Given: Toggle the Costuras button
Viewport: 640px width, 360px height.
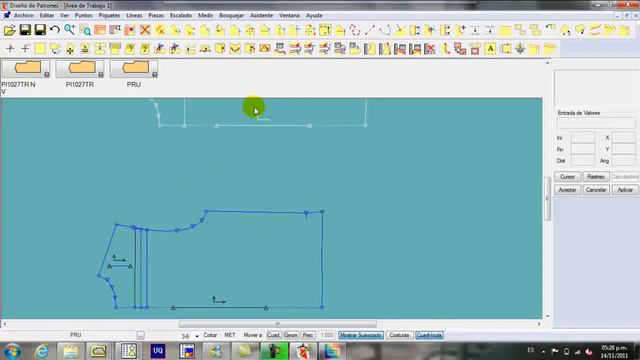Looking at the screenshot, I should point(399,335).
